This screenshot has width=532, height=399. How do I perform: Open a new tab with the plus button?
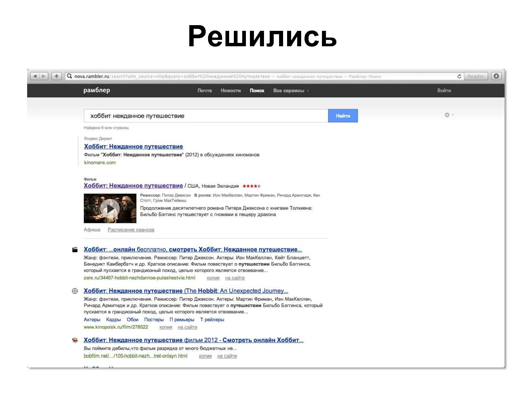[x=57, y=76]
